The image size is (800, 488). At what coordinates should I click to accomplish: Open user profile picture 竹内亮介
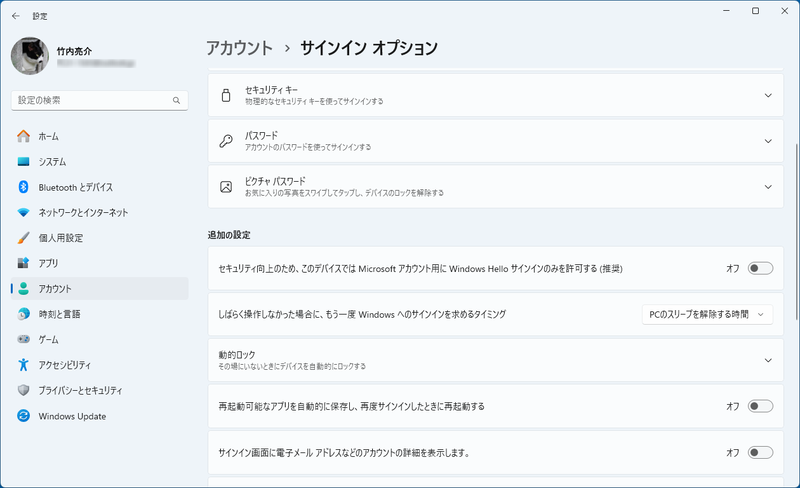(x=30, y=56)
